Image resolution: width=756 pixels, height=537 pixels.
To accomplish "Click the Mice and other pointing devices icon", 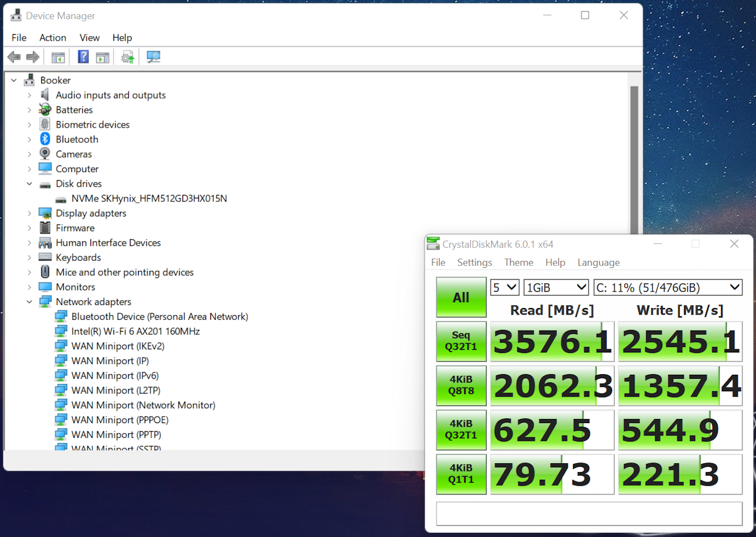I will click(x=45, y=272).
